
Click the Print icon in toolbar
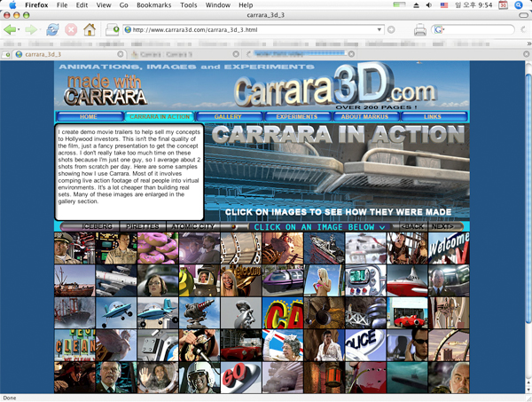tap(420, 30)
